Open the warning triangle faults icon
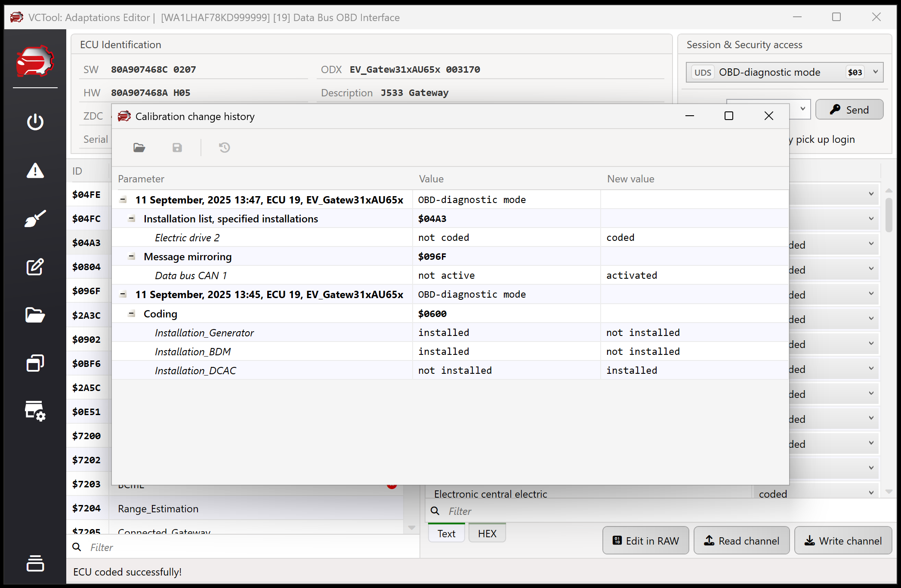The image size is (901, 588). (x=35, y=170)
